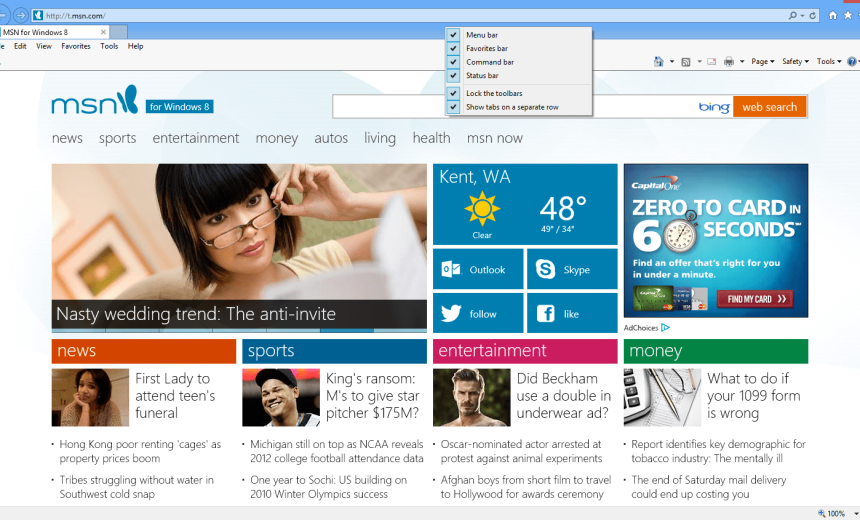860x520 pixels.
Task: Open the Tools menu in the menu bar
Action: 109,46
